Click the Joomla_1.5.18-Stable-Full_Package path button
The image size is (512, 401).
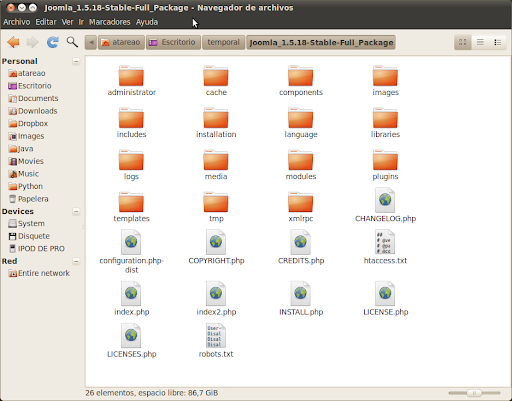(321, 42)
